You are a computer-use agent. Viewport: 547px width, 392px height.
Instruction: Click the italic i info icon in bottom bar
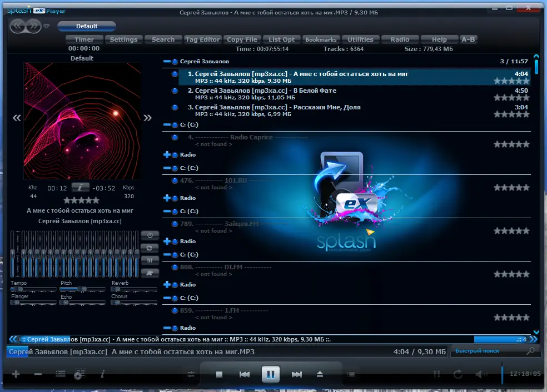tap(102, 374)
